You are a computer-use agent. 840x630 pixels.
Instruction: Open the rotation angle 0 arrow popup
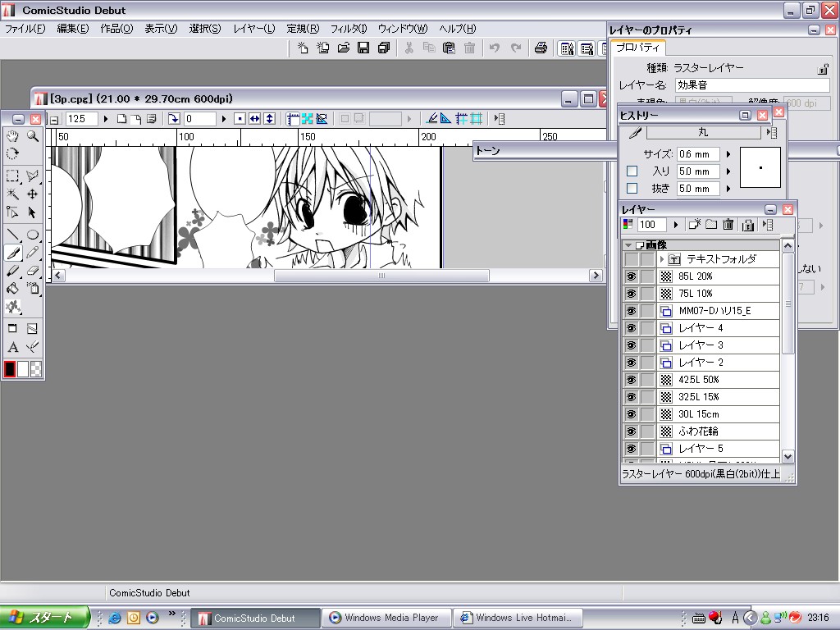(223, 119)
